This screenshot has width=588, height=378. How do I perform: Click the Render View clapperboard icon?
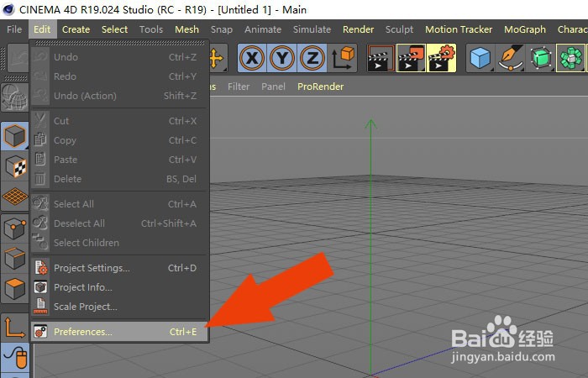pyautogui.click(x=381, y=58)
